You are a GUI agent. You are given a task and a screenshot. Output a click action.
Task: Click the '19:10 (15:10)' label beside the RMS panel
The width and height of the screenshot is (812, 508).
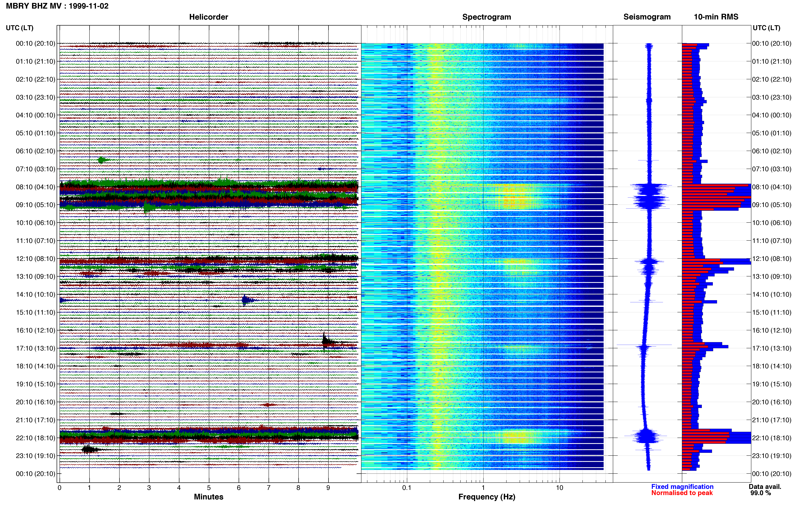tap(772, 384)
